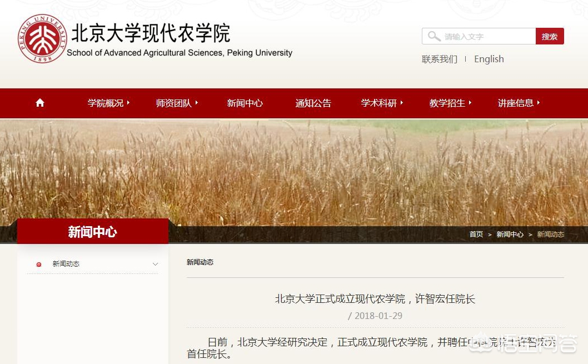Click the red dot bullet beside 新闻动态

coord(38,264)
